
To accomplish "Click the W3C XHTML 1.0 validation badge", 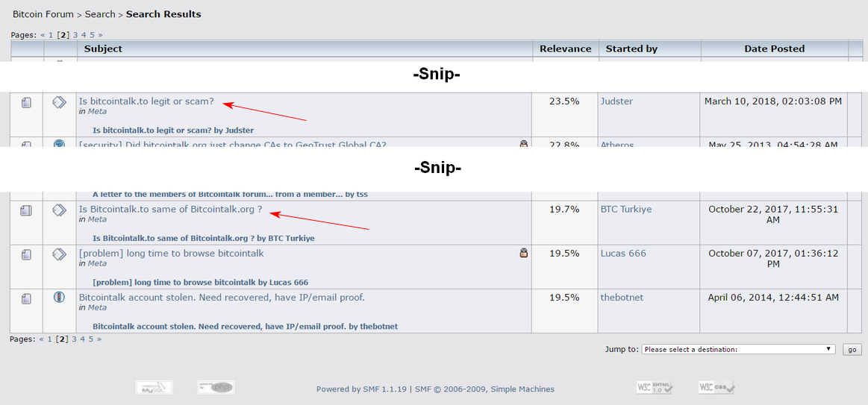I will (655, 387).
